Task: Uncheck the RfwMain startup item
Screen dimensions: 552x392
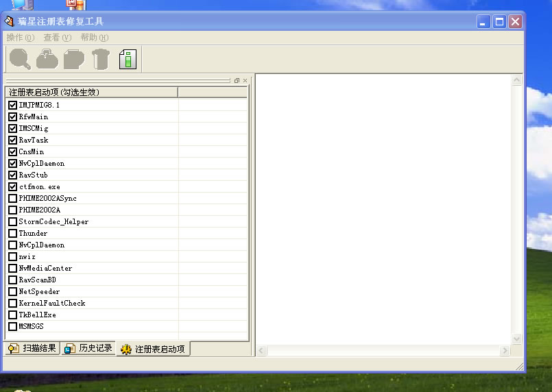Action: tap(12, 117)
